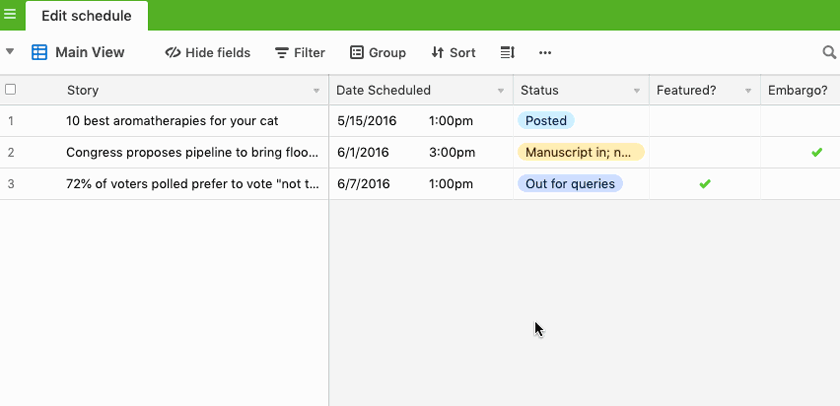Open the more options ellipsis icon
840x406 pixels.
click(x=545, y=53)
